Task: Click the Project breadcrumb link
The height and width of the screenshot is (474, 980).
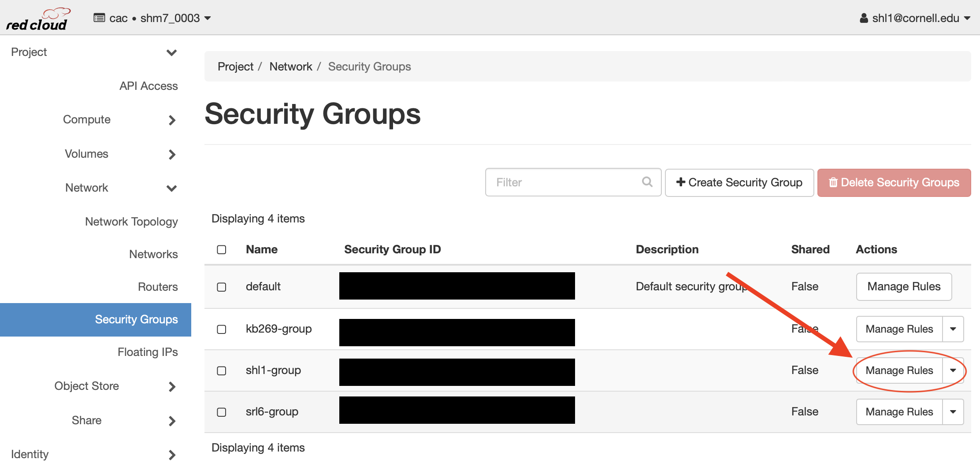Action: [235, 67]
